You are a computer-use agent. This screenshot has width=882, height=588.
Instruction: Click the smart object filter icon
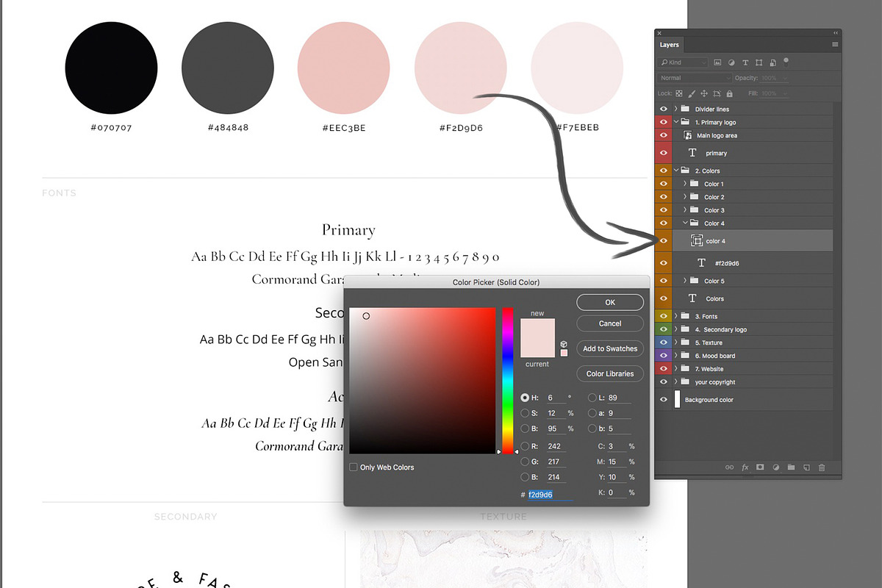[x=772, y=63]
